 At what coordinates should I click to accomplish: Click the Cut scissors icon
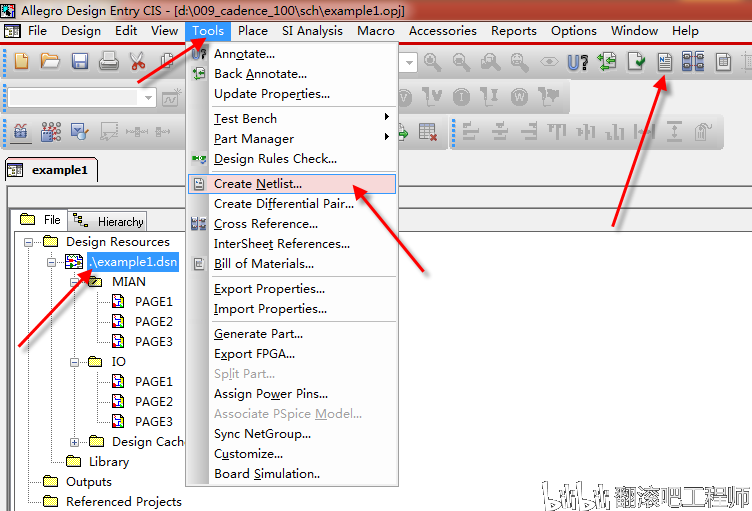tap(138, 61)
